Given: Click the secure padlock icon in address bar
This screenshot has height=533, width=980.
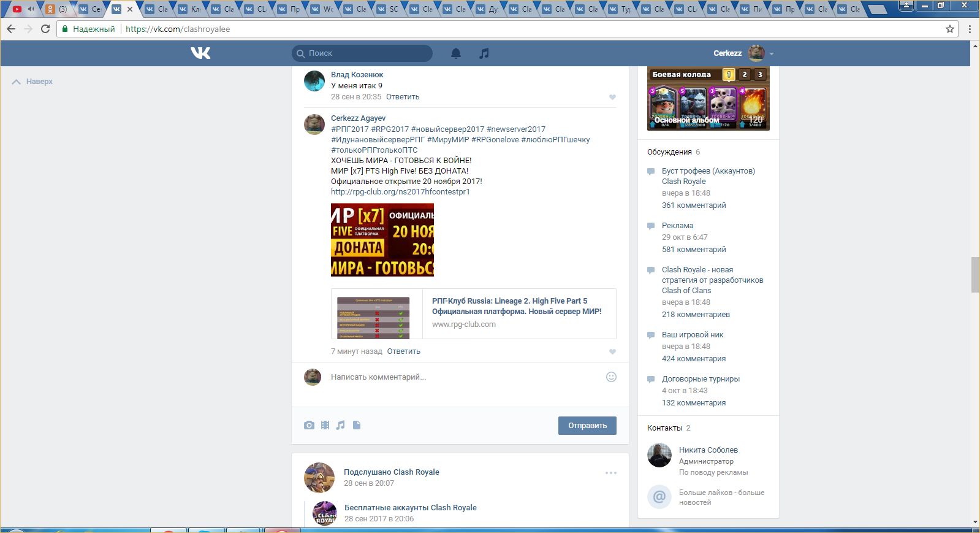Looking at the screenshot, I should (x=65, y=29).
